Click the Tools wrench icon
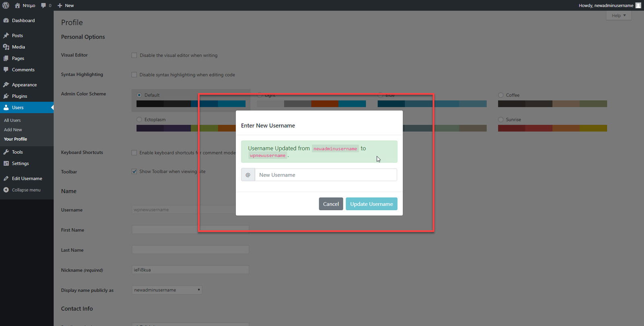This screenshot has width=644, height=326. 6,152
